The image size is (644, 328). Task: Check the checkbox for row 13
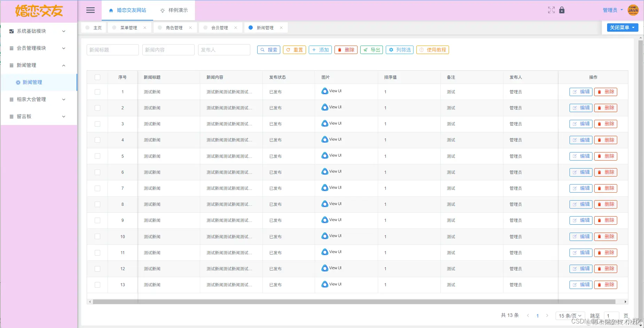coord(97,285)
